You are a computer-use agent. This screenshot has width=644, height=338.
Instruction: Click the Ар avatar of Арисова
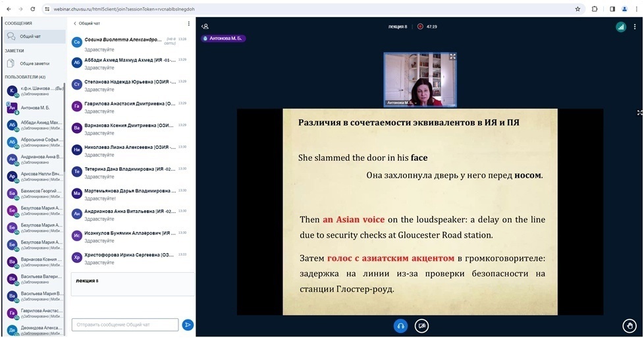[x=12, y=176]
